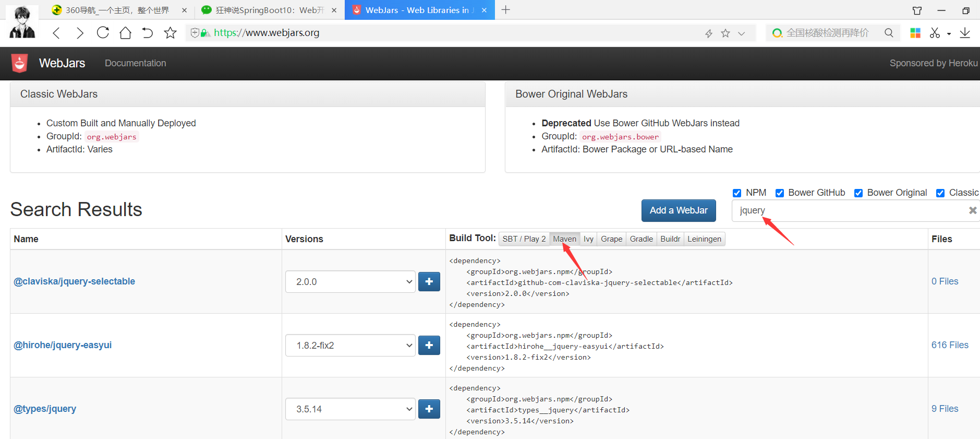
Task: Go forward with the browser forward arrow
Action: [79, 33]
